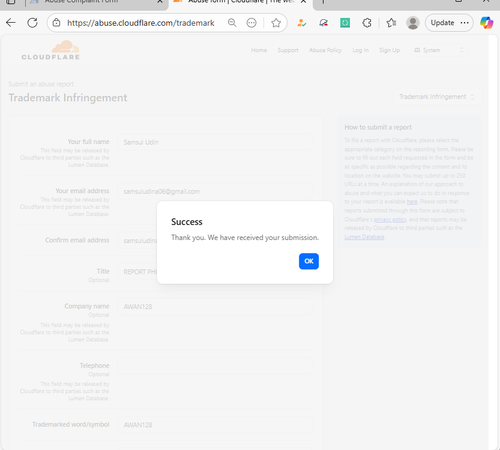Click the OK button in the Success dialog
This screenshot has width=500, height=450.
point(309,261)
